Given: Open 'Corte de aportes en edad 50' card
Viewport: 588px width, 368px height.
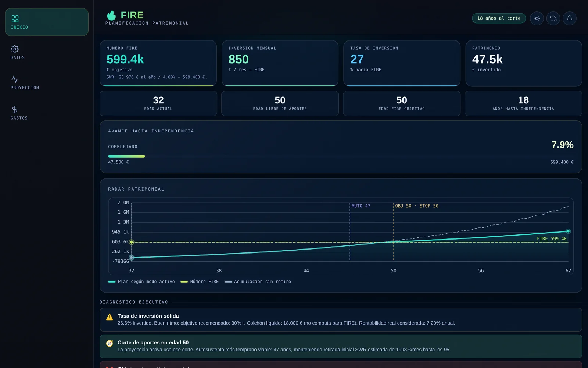Looking at the screenshot, I should pos(341,346).
